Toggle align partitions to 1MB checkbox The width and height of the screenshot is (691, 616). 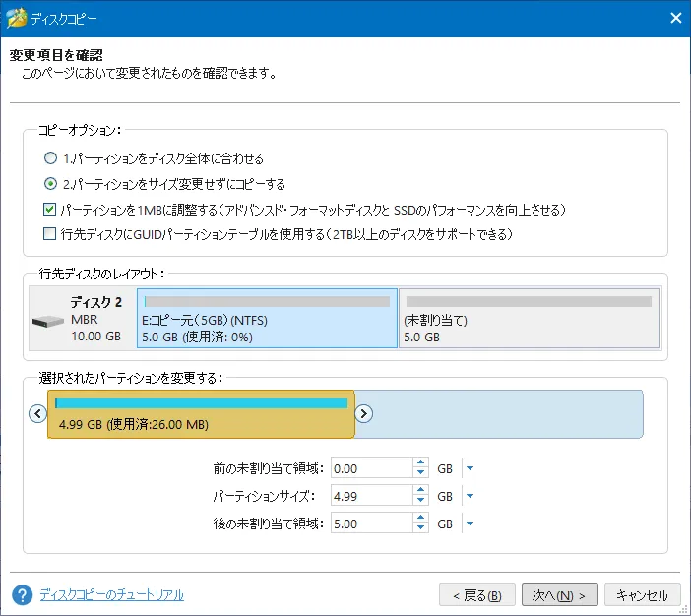coord(49,210)
